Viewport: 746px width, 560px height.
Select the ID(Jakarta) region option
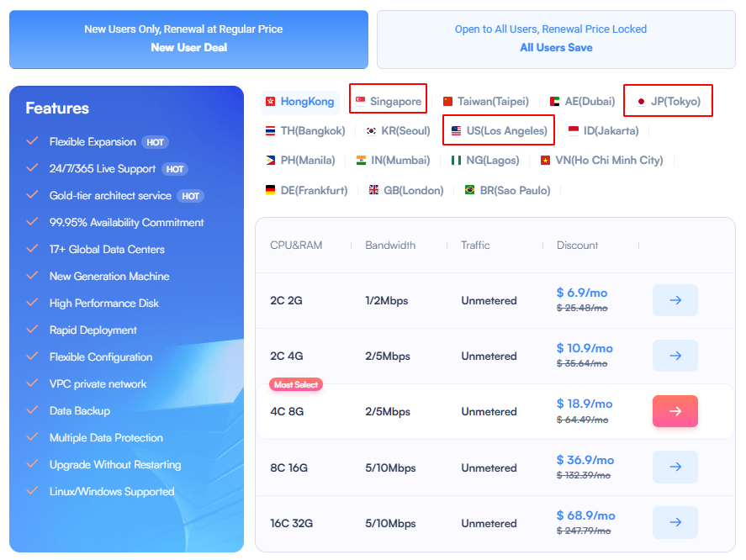coord(603,130)
